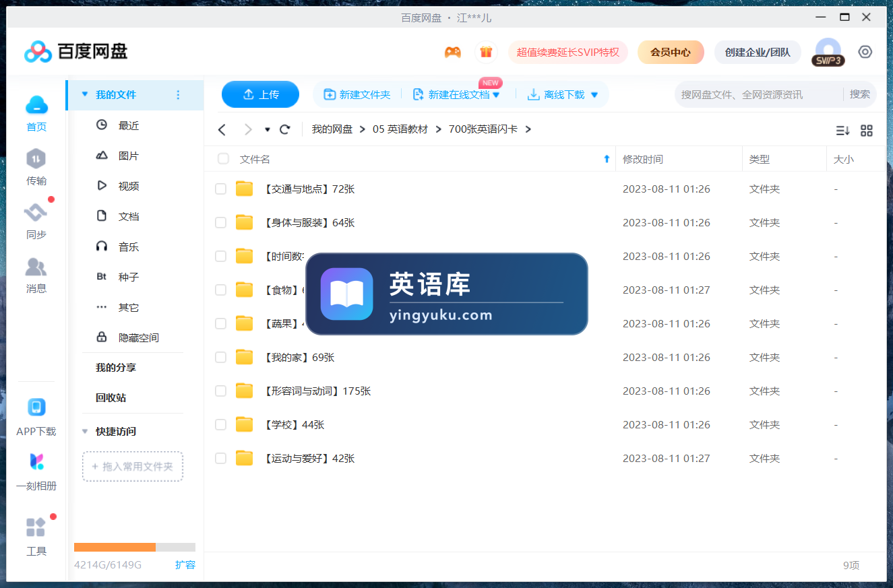Click the 扩容 expand storage link

pos(185,564)
